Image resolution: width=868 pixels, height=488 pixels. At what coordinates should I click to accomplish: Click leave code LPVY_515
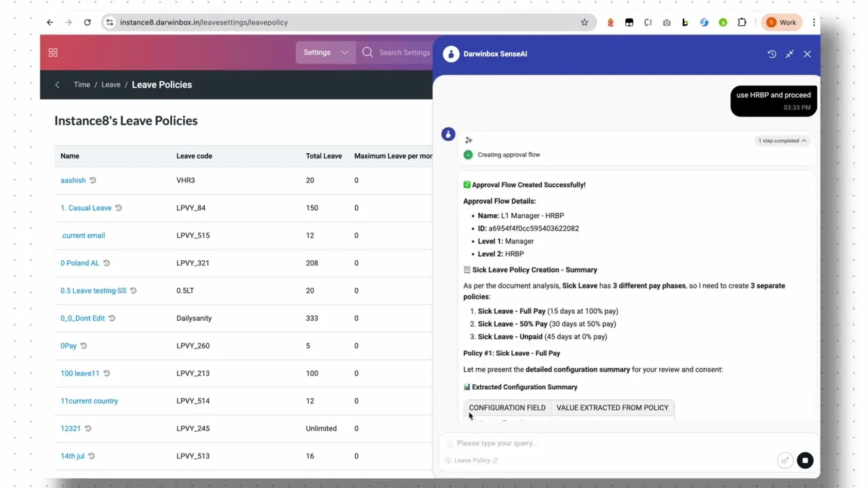193,236
